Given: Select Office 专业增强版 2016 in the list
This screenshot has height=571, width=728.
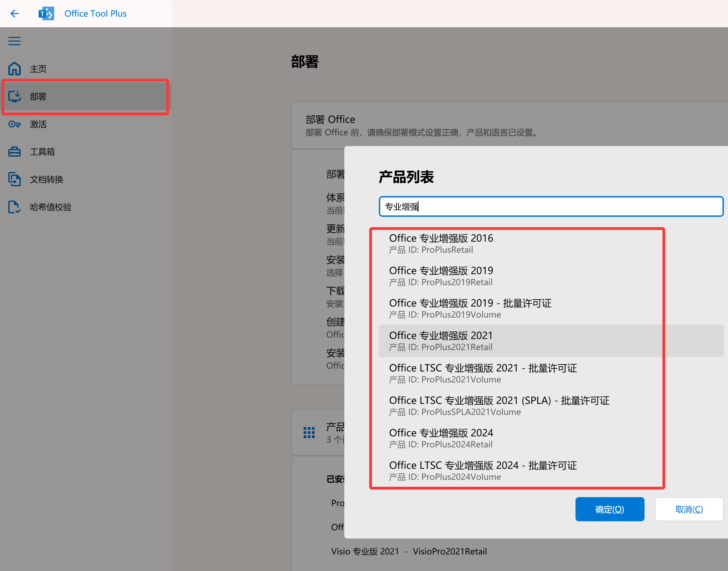Looking at the screenshot, I should pyautogui.click(x=551, y=243).
